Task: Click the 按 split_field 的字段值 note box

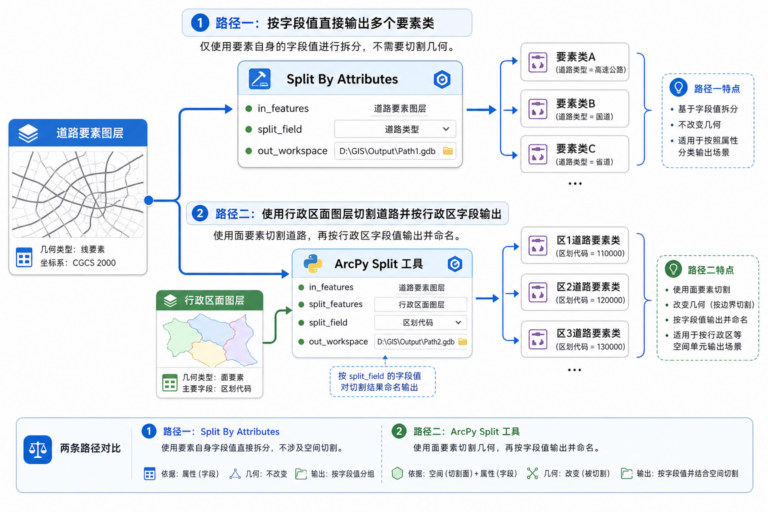Action: click(x=383, y=382)
